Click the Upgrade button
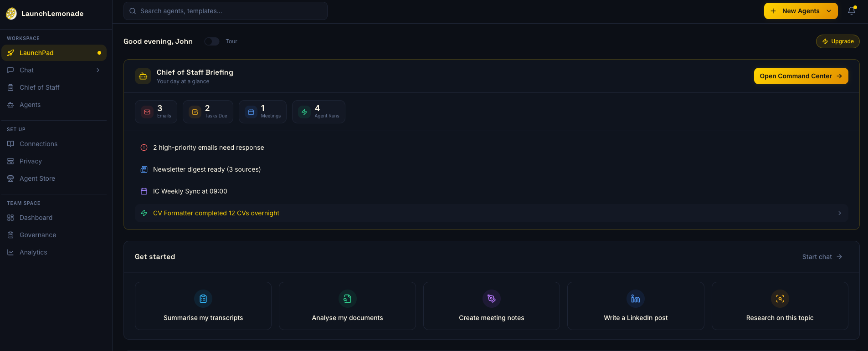This screenshot has width=868, height=351. click(837, 41)
